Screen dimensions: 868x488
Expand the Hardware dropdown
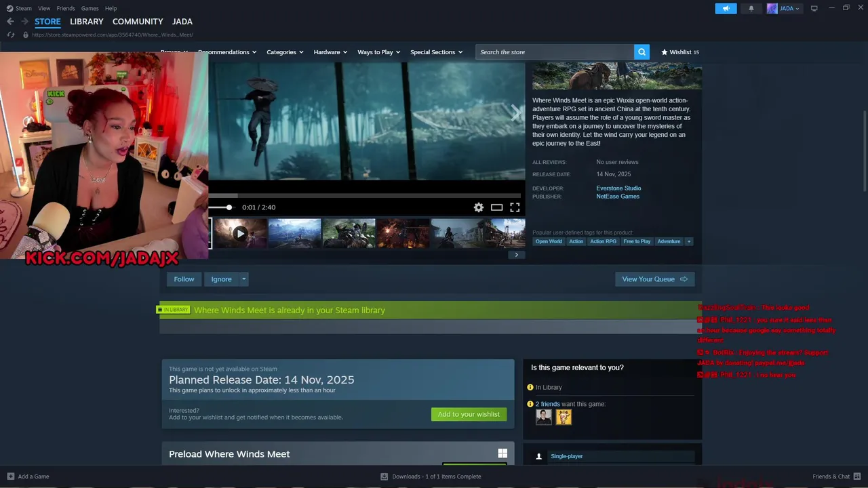(x=330, y=52)
